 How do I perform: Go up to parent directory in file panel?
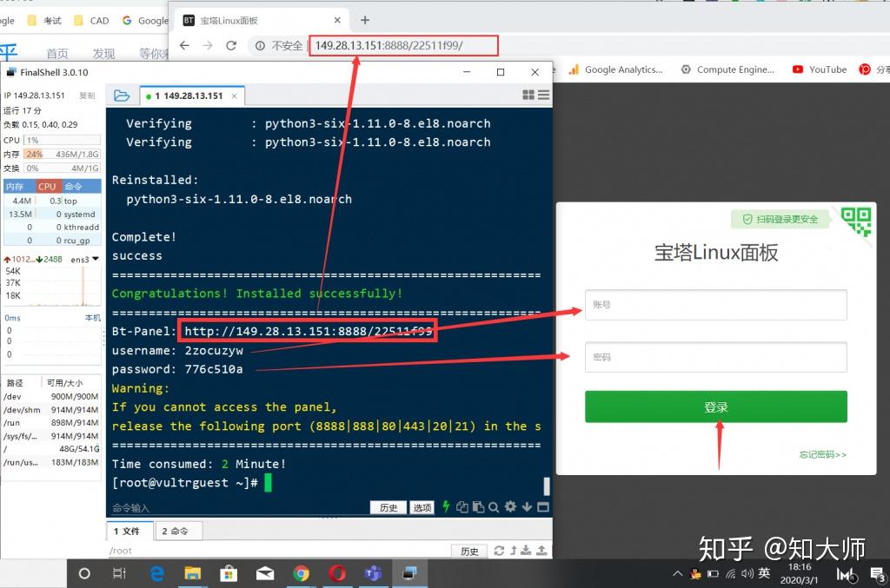coord(513,550)
